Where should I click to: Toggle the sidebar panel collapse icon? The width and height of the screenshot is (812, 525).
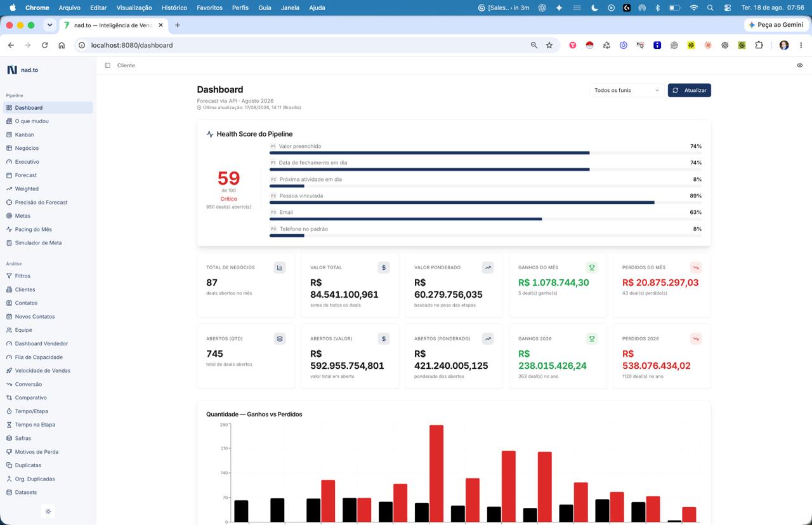click(x=107, y=65)
